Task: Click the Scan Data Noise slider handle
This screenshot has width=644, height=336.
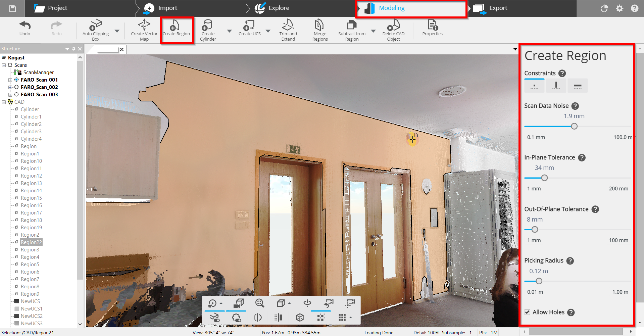Action: 574,126
